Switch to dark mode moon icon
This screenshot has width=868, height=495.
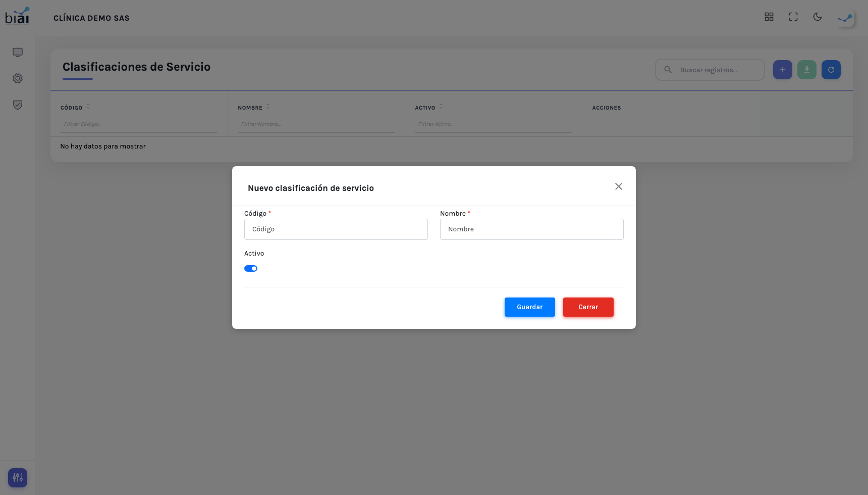(818, 17)
